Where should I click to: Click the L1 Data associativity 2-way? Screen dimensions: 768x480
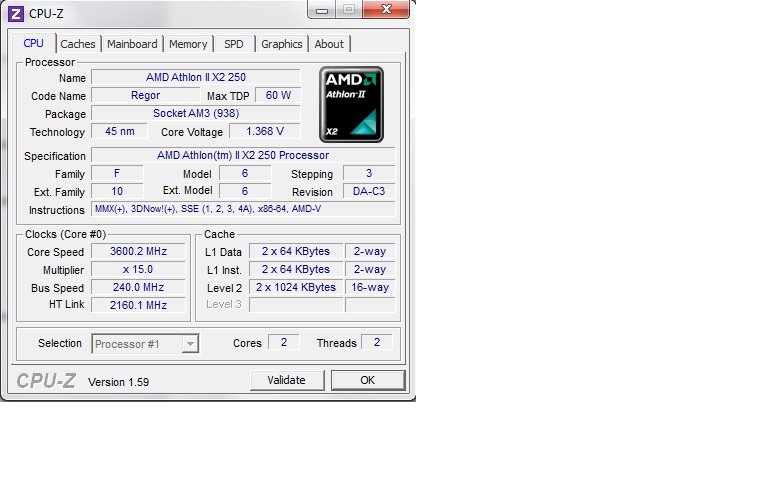point(370,251)
